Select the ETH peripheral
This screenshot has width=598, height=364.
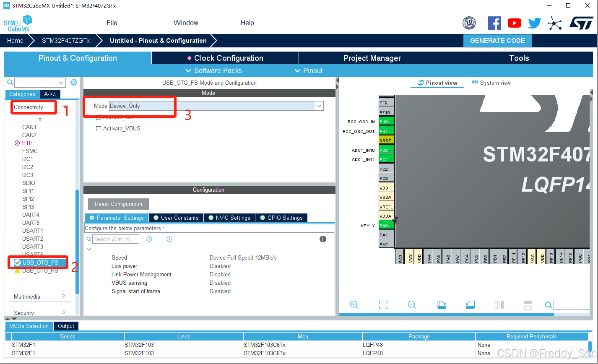(27, 143)
